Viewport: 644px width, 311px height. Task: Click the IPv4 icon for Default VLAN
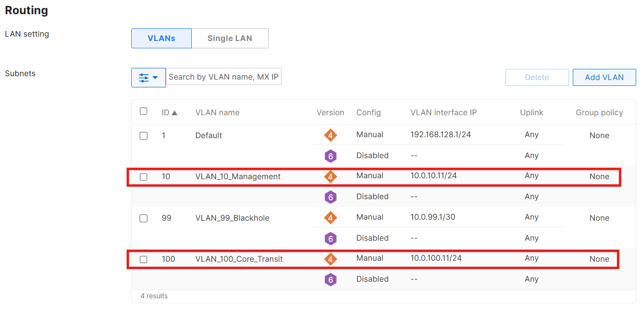(330, 135)
